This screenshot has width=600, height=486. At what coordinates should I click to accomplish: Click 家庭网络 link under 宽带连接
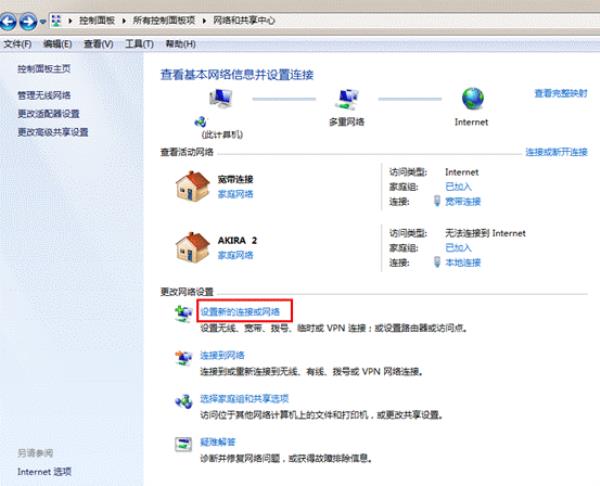coord(235,194)
